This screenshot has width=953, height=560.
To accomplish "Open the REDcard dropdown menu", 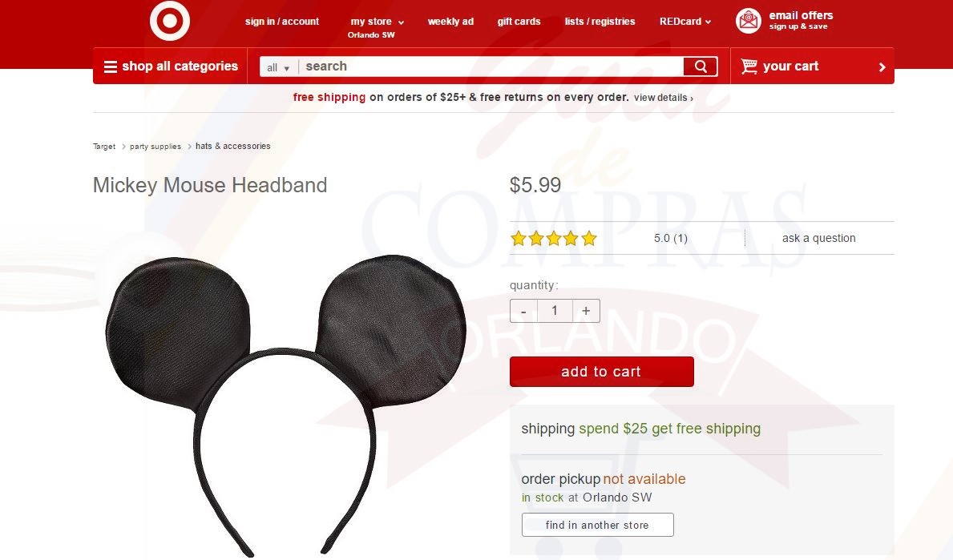I will click(x=685, y=22).
